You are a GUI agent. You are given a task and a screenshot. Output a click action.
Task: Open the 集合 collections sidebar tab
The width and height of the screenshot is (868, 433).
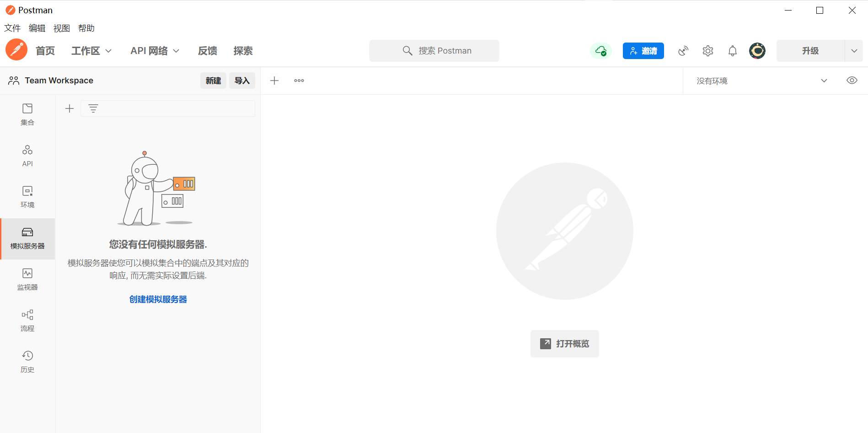[x=27, y=115]
